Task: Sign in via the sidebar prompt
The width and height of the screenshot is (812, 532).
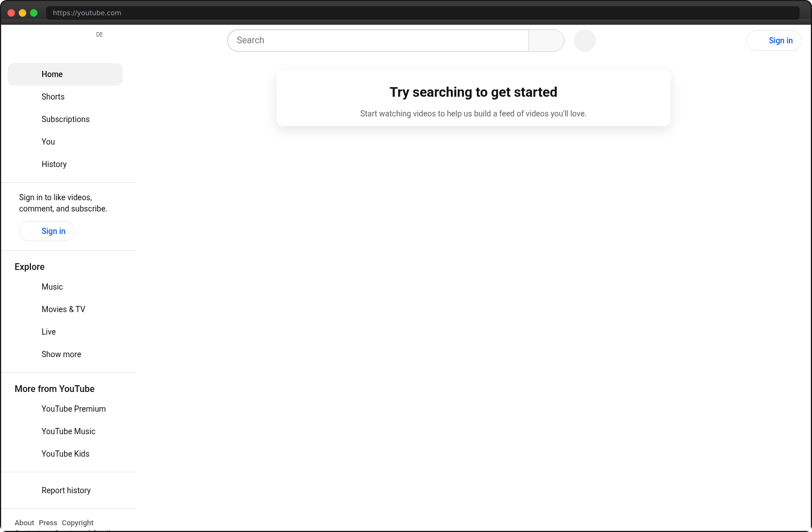Action: tap(47, 231)
